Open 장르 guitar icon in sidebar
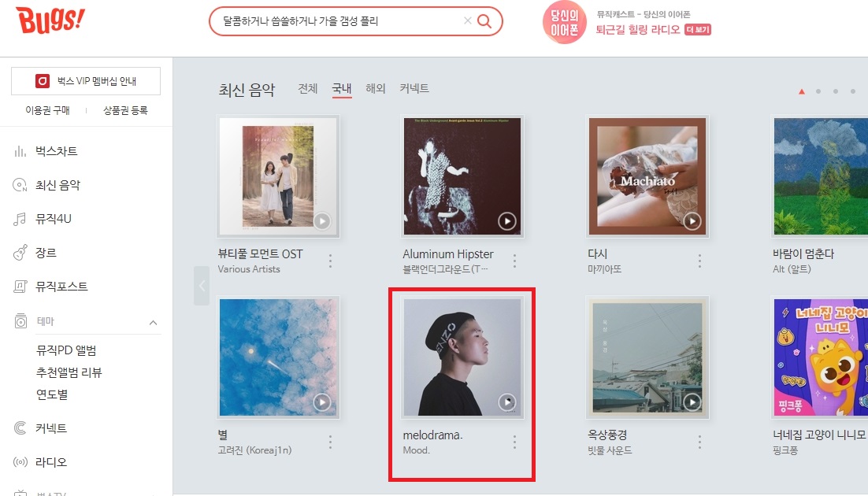This screenshot has width=868, height=496. (20, 253)
